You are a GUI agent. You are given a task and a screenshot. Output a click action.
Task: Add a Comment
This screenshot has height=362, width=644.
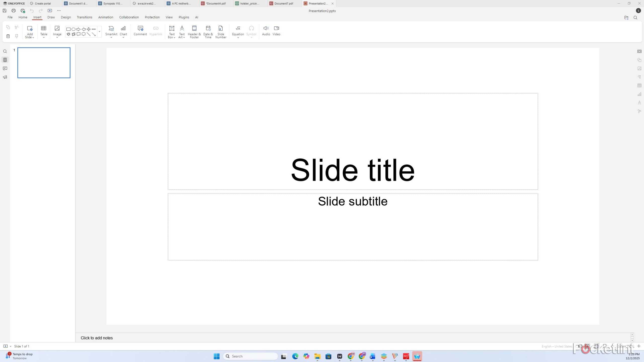coord(140,31)
